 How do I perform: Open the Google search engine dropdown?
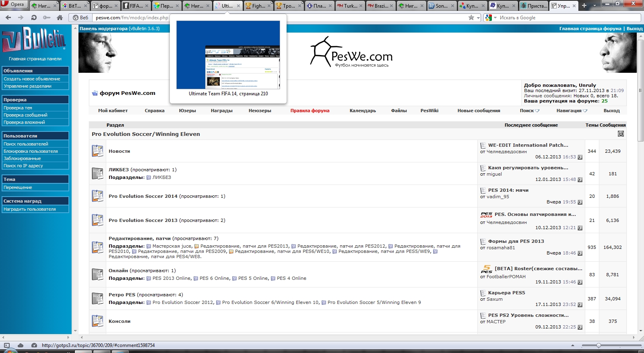(491, 18)
